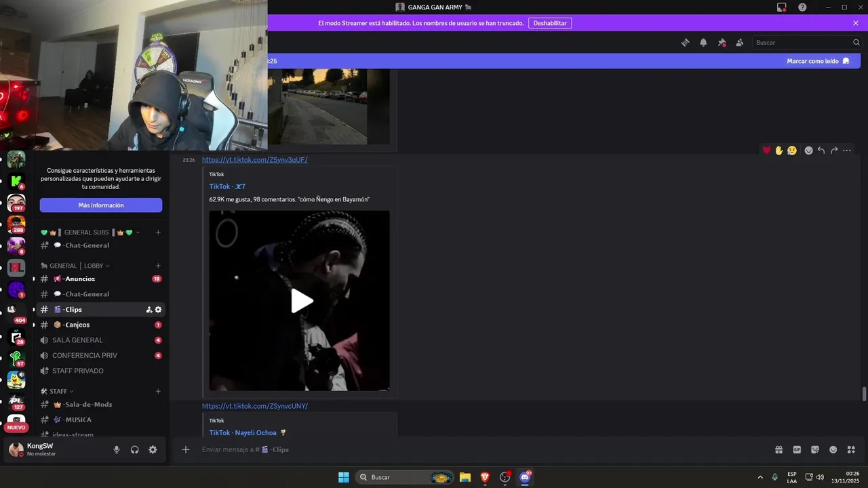This screenshot has width=868, height=488.
Task: Open Brave browser from taskbar
Action: pos(485,477)
